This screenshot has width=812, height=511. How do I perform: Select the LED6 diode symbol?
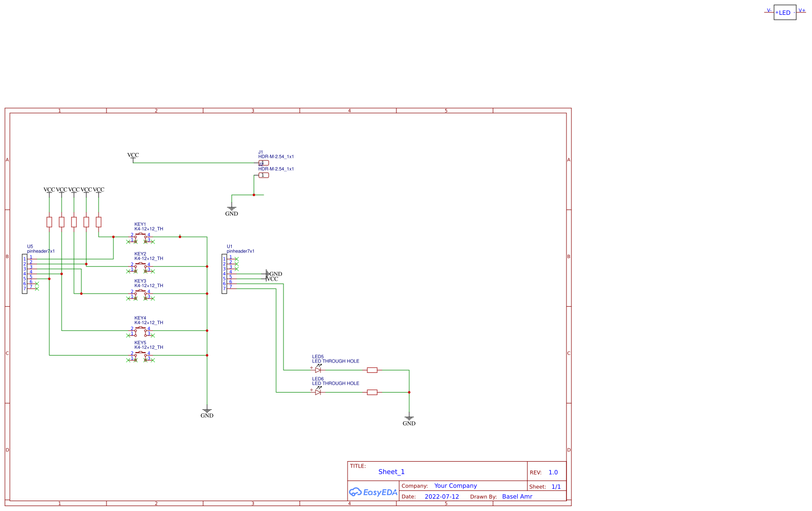point(318,392)
